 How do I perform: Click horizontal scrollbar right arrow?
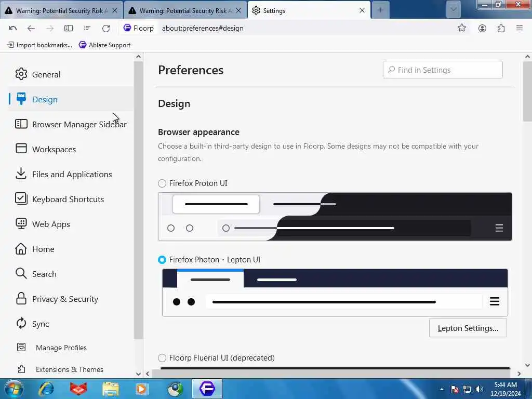tap(519, 374)
